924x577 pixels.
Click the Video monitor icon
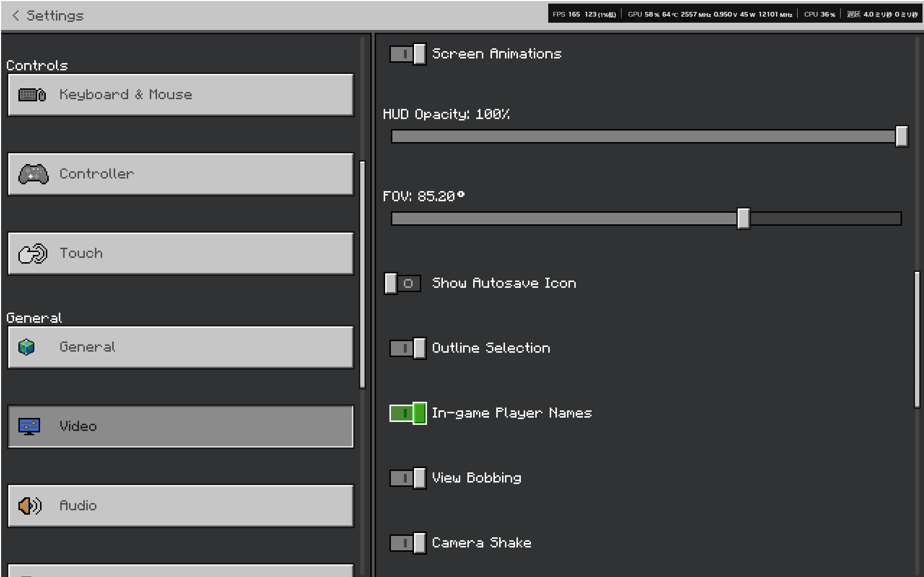[29, 426]
